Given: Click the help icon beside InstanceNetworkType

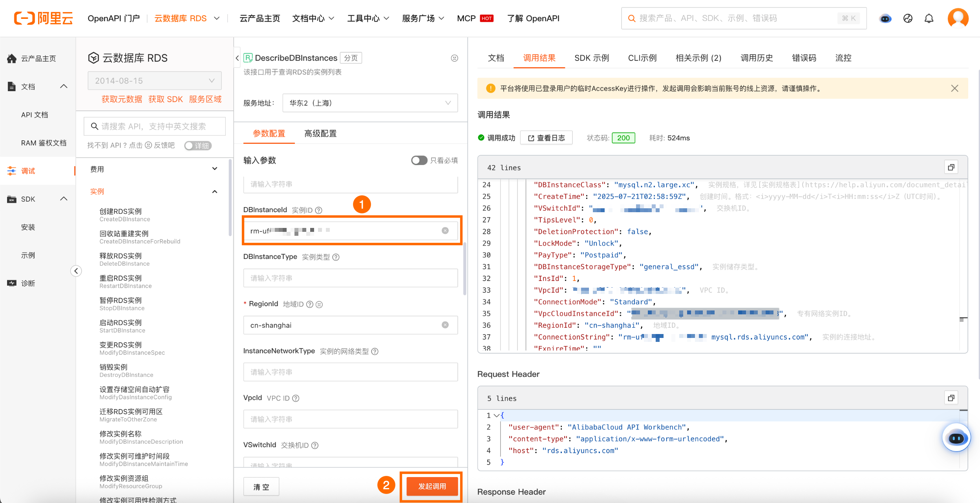Looking at the screenshot, I should coord(375,351).
